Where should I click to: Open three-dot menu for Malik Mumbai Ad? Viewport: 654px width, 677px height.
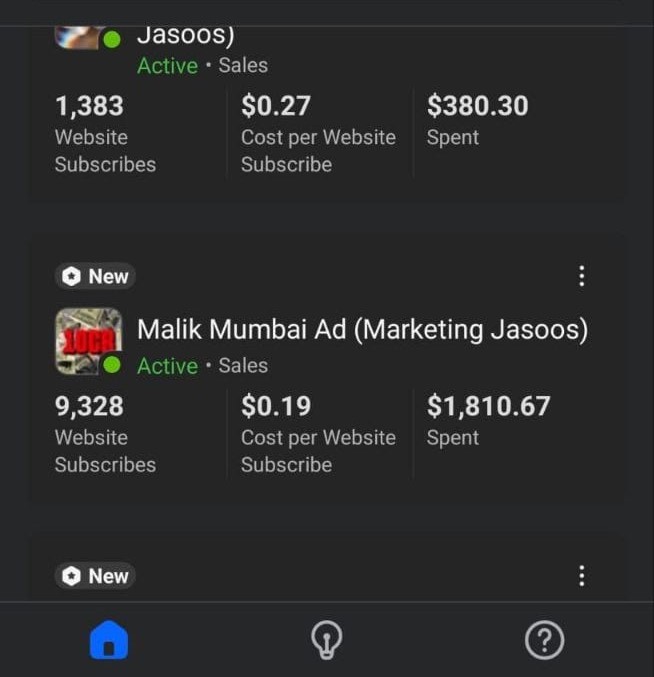582,277
